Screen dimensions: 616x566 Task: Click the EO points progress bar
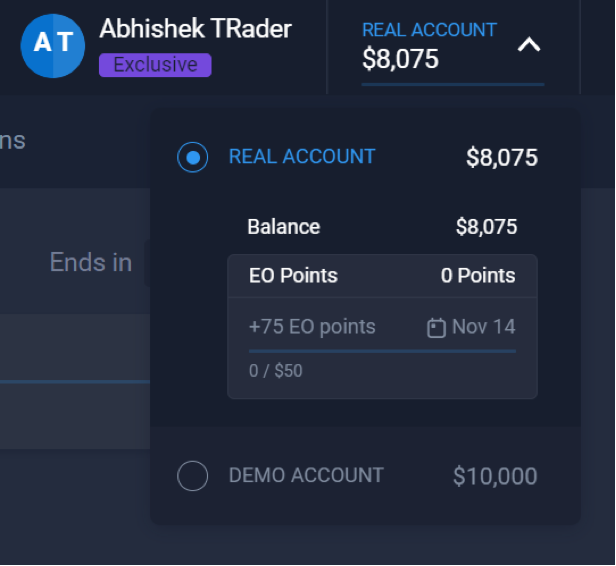382,351
